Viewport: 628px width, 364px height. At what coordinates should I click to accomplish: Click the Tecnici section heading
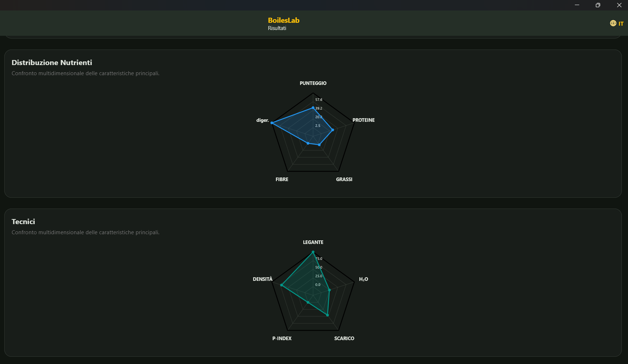(23, 222)
